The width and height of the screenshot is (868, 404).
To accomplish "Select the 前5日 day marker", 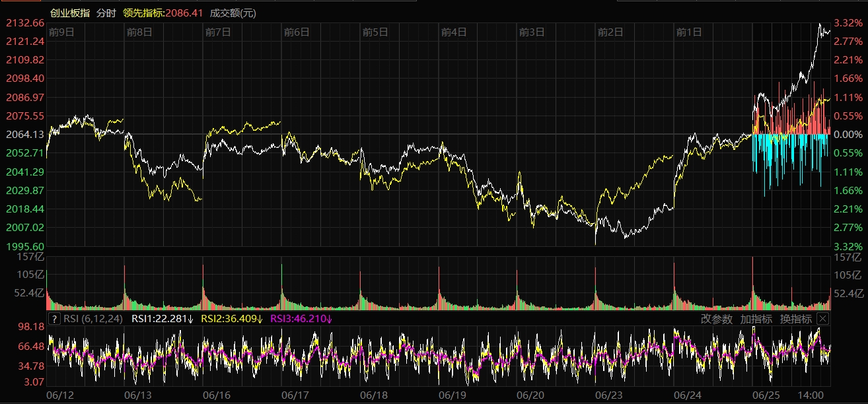I will [x=375, y=32].
